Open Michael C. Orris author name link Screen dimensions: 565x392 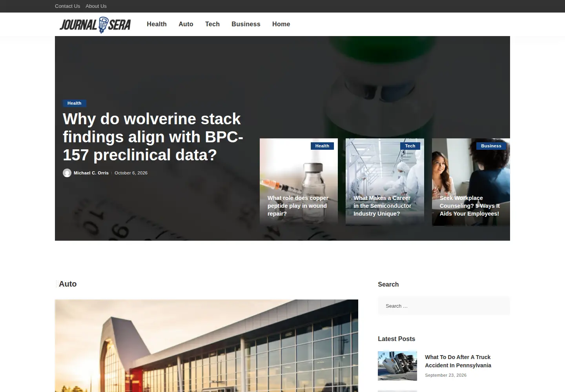(x=91, y=173)
